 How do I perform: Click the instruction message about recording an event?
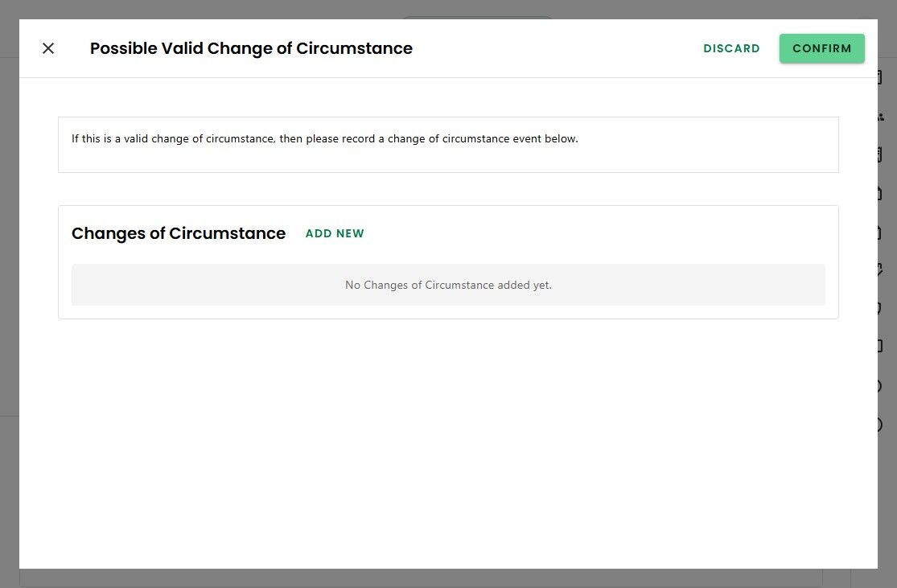(x=324, y=138)
